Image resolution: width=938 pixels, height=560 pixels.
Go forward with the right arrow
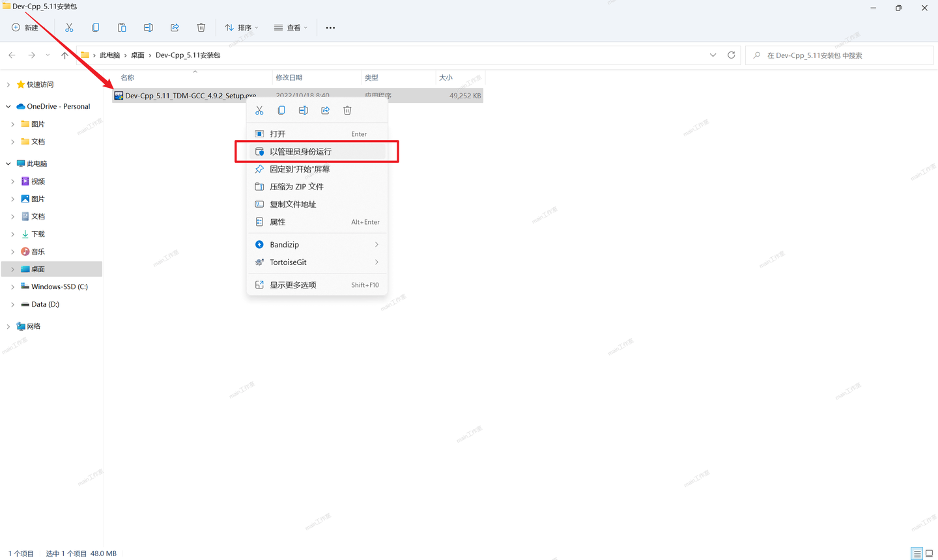[31, 55]
